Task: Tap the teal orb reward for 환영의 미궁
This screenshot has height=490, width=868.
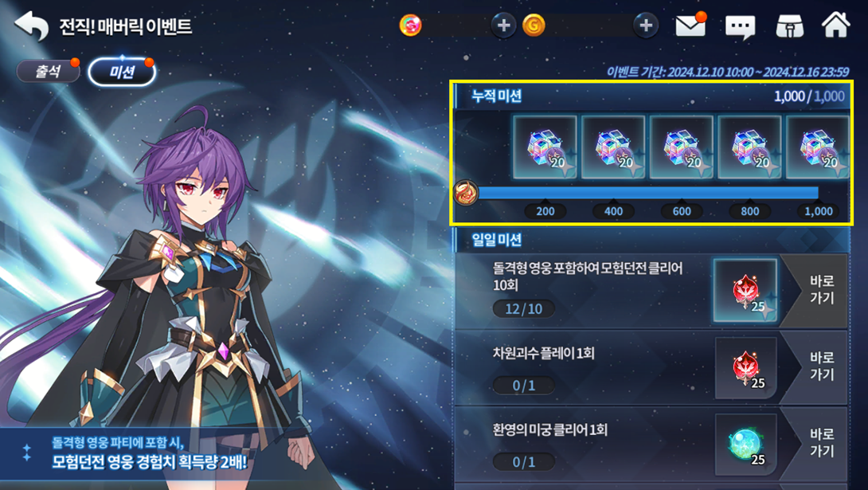Action: (x=745, y=444)
